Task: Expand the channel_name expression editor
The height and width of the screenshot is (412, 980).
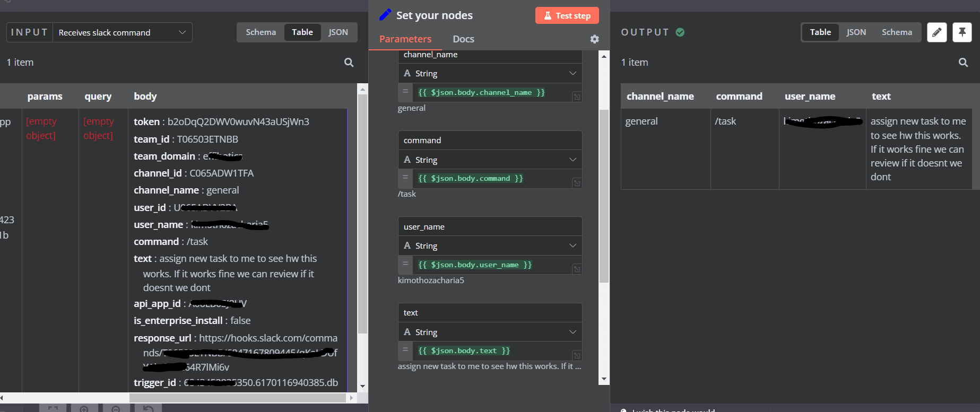Action: (577, 97)
